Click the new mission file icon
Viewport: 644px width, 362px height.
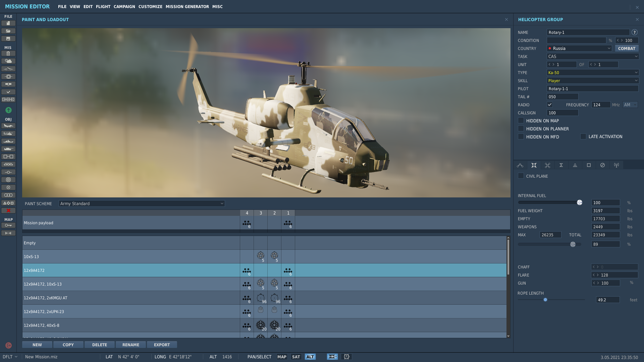click(x=8, y=23)
